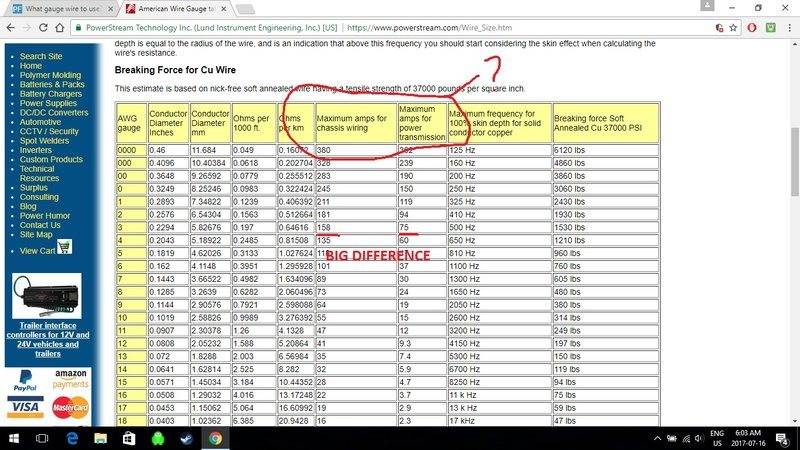Open File Explorer from taskbar
The image size is (800, 450).
click(101, 438)
